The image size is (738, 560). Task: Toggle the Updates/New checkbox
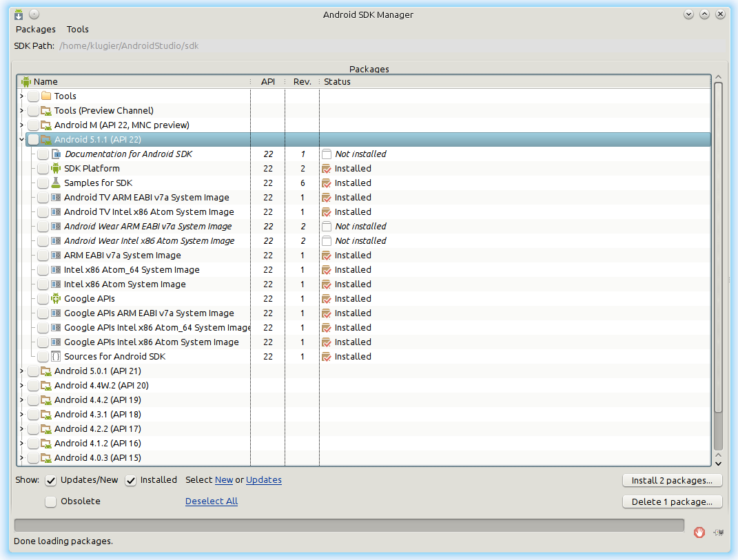point(51,480)
